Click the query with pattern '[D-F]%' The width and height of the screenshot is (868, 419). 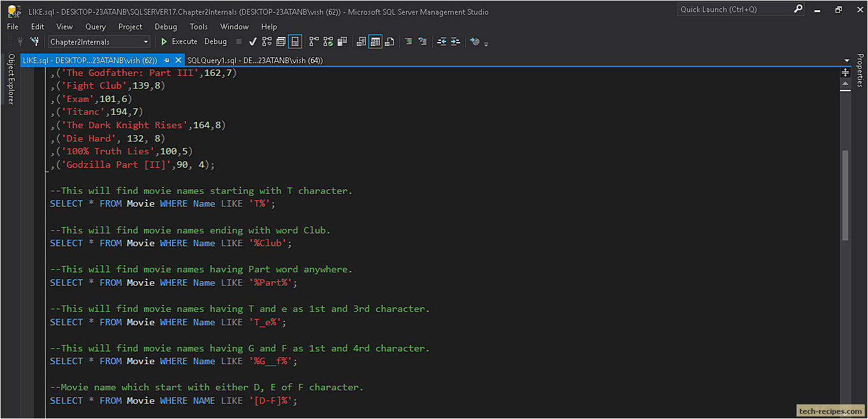174,401
